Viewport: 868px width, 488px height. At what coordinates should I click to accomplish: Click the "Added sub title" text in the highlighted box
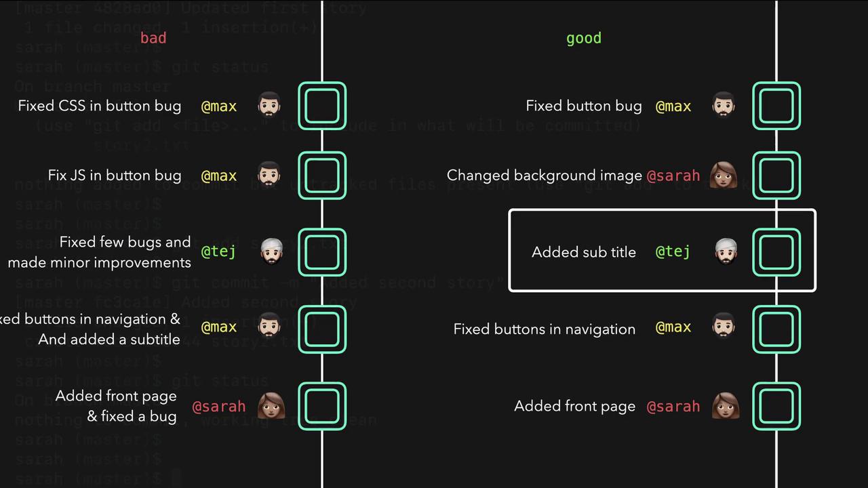coord(583,252)
